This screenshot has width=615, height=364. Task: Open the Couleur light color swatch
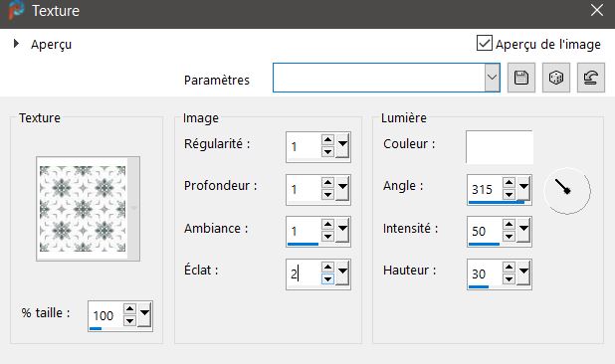coord(500,147)
